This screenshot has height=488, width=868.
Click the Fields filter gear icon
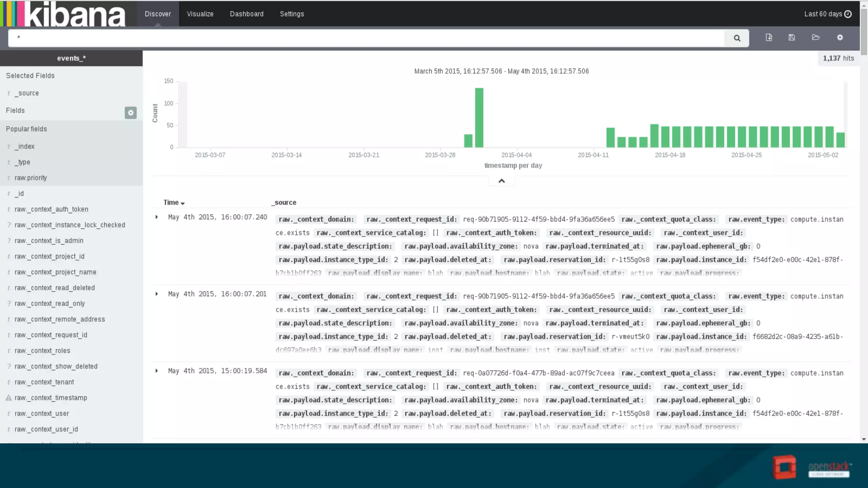131,113
